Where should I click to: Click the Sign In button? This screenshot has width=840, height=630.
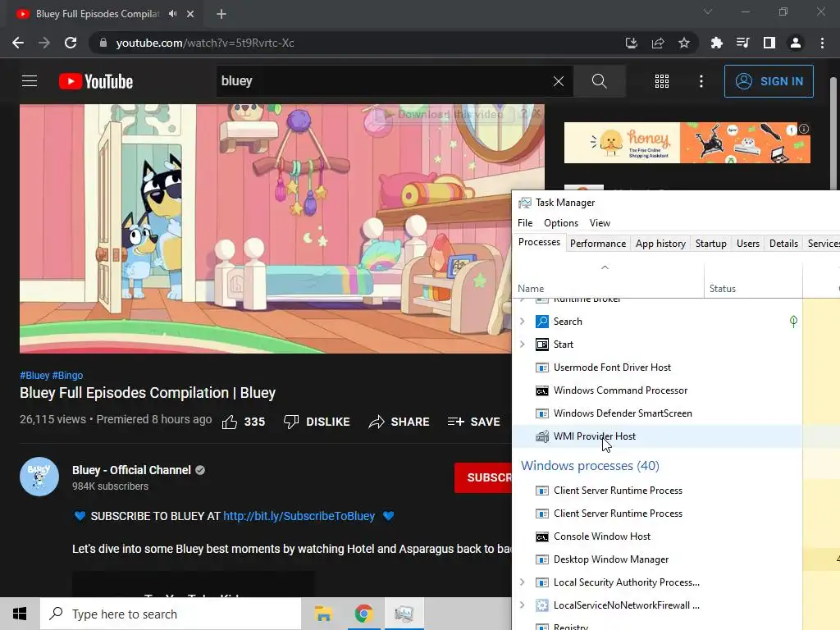pyautogui.click(x=768, y=81)
